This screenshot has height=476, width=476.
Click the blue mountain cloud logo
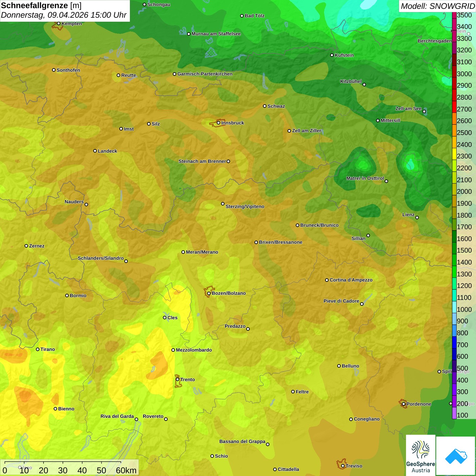[456, 456]
